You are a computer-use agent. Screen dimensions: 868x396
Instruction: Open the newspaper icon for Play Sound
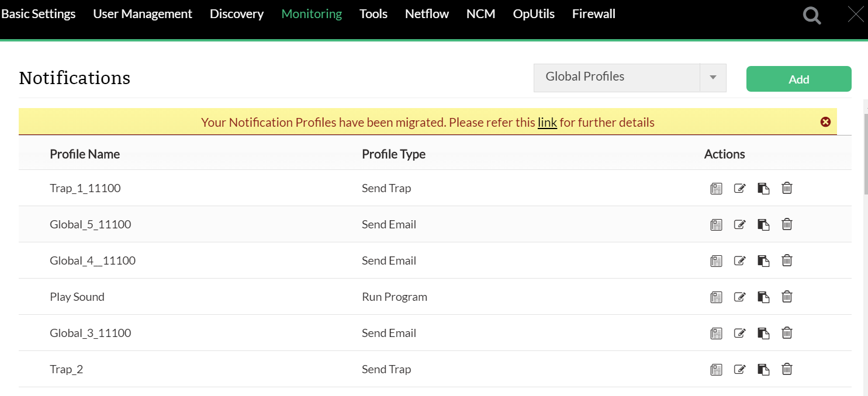point(716,297)
